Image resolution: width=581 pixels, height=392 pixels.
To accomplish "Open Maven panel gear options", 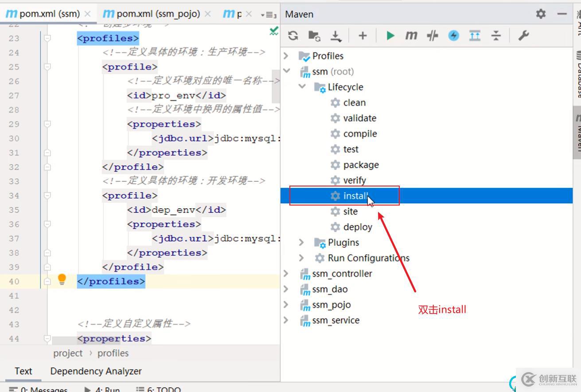I will click(541, 14).
